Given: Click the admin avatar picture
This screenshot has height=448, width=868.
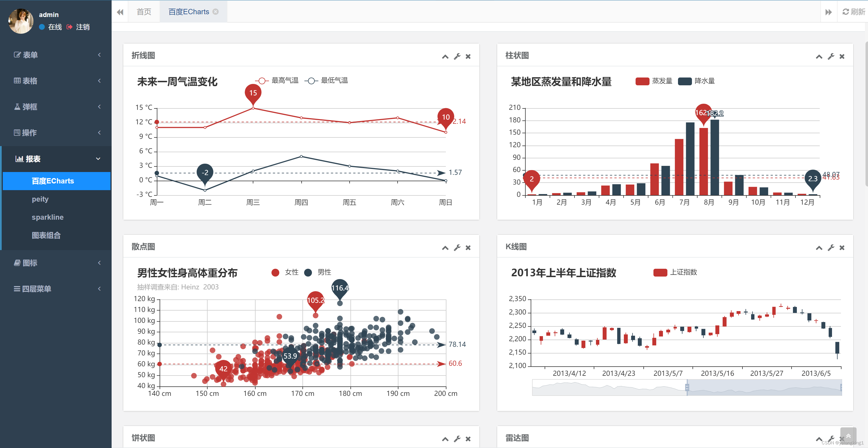Looking at the screenshot, I should 21,21.
